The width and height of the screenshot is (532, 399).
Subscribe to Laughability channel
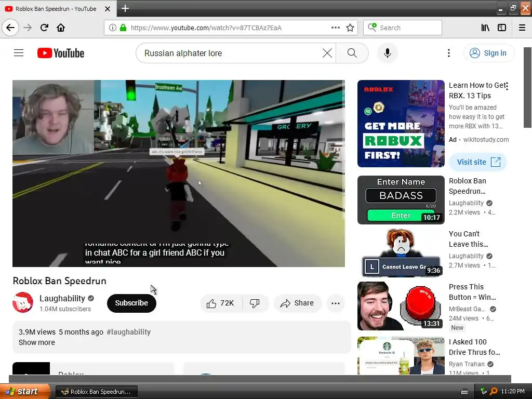click(x=131, y=303)
